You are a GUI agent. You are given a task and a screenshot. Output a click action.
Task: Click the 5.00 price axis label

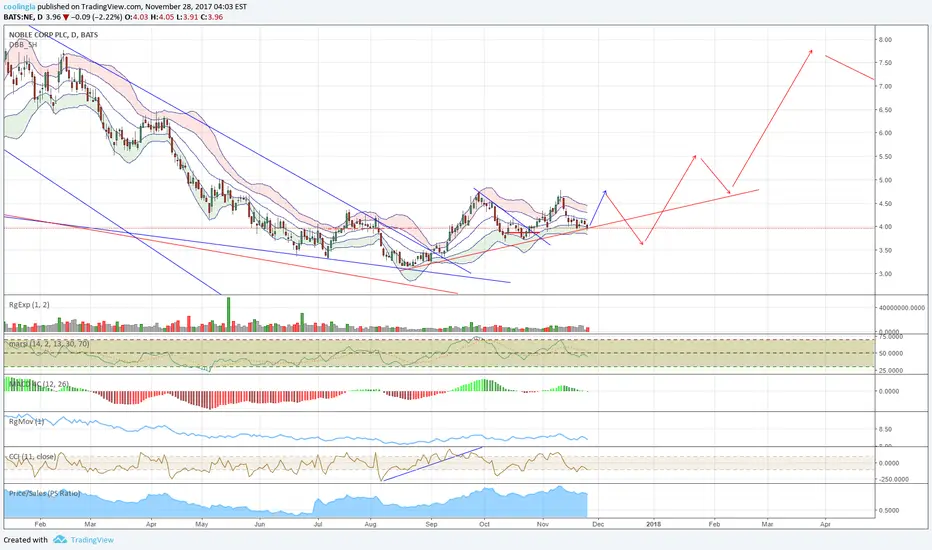(x=885, y=180)
